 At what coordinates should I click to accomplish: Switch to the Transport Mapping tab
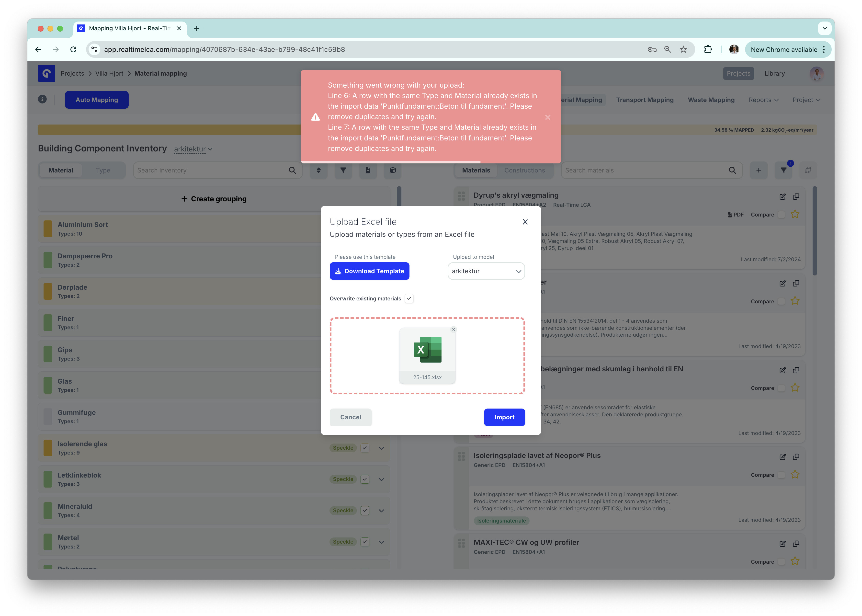[644, 100]
